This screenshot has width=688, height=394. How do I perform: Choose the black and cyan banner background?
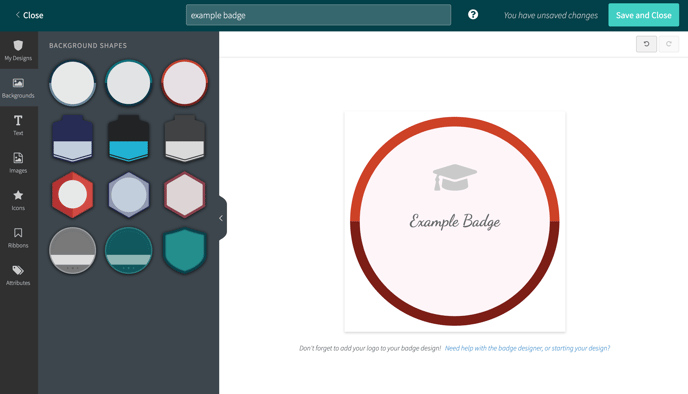[129, 138]
